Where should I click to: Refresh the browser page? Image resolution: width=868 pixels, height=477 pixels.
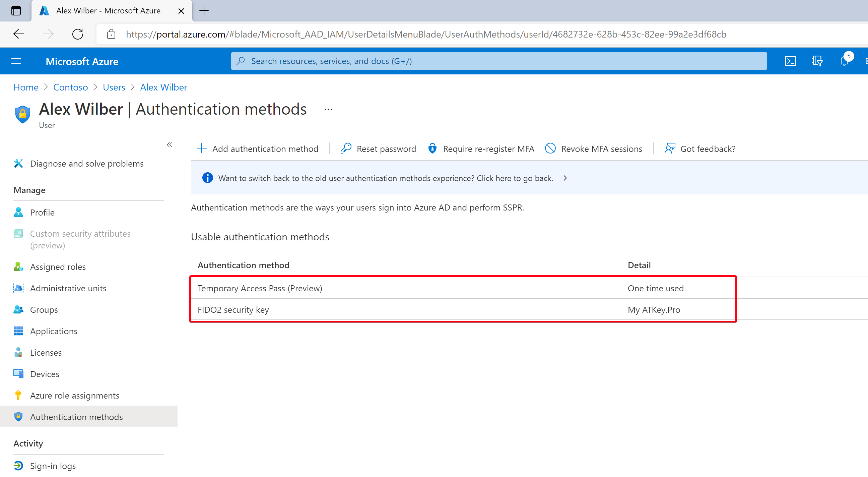tap(78, 34)
